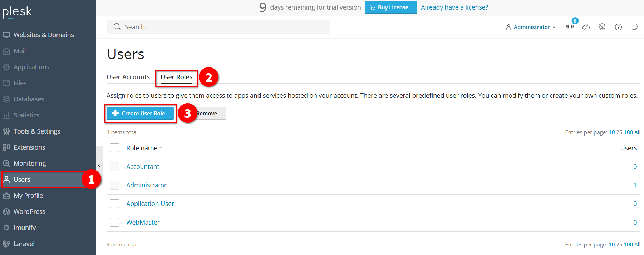Click the Tools & Settings sliders icon
The height and width of the screenshot is (255, 644).
(6, 131)
